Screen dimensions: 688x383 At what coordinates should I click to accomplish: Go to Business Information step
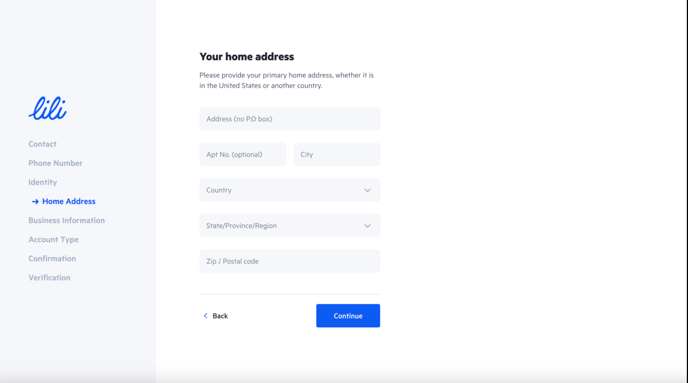(67, 220)
